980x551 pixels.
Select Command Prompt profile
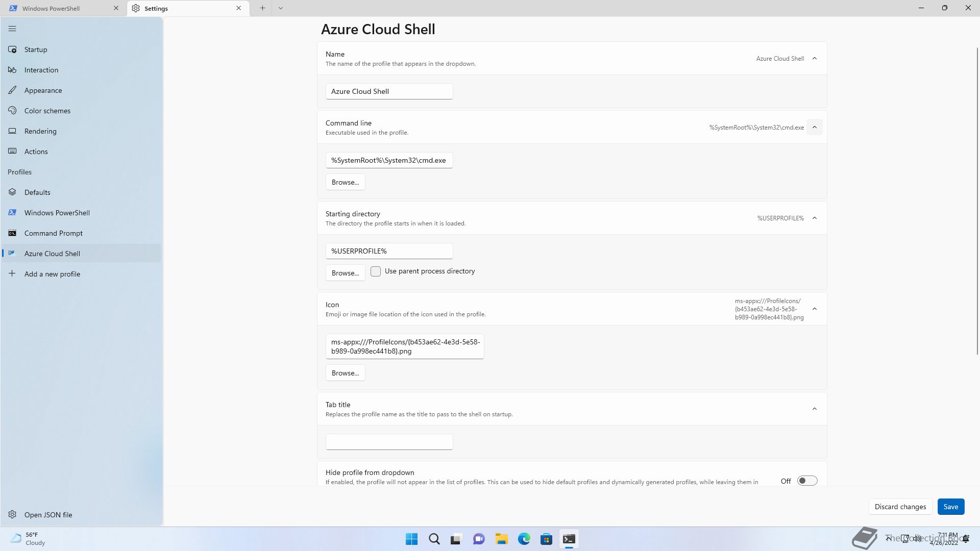click(82, 233)
